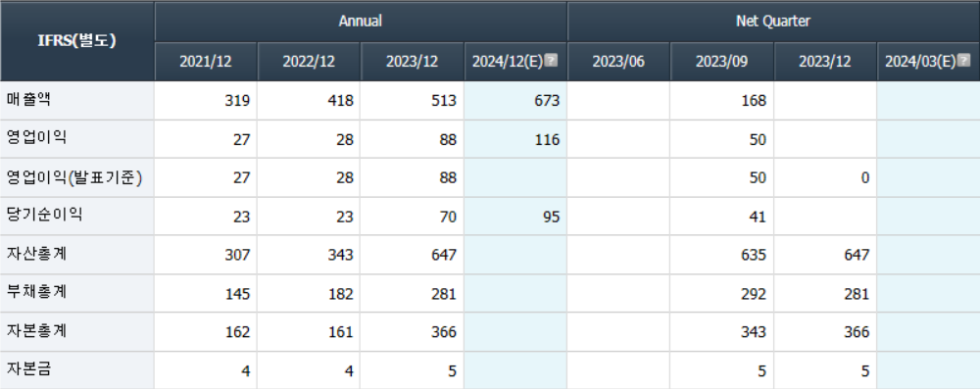The width and height of the screenshot is (980, 389).
Task: Click 매출액 value 319 for 2021/12
Action: pos(237,101)
